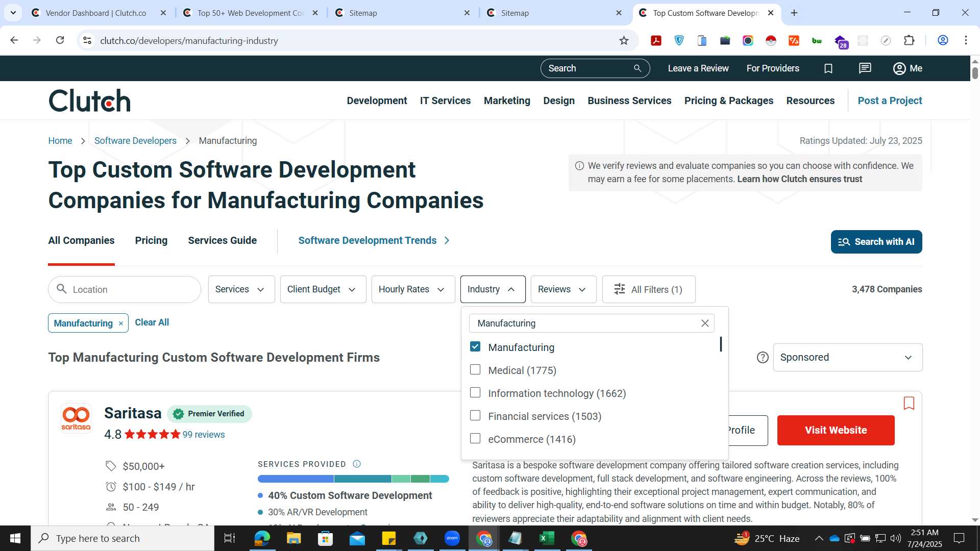The width and height of the screenshot is (980, 551).
Task: Click the info icon next to Services Provided
Action: point(357,464)
